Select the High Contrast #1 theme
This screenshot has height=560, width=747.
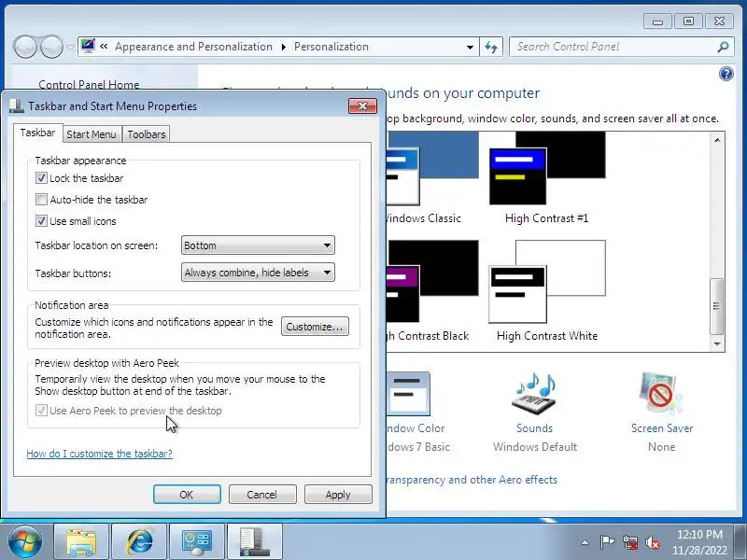(x=547, y=178)
